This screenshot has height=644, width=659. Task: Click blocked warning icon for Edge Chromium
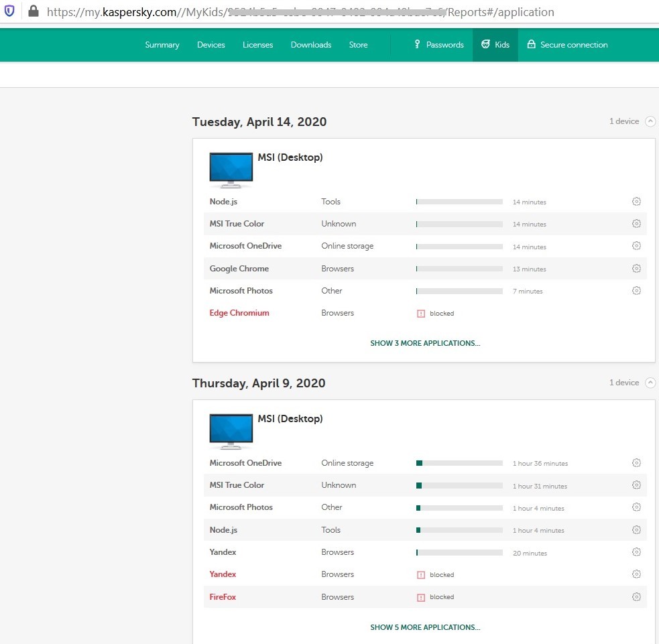[421, 313]
